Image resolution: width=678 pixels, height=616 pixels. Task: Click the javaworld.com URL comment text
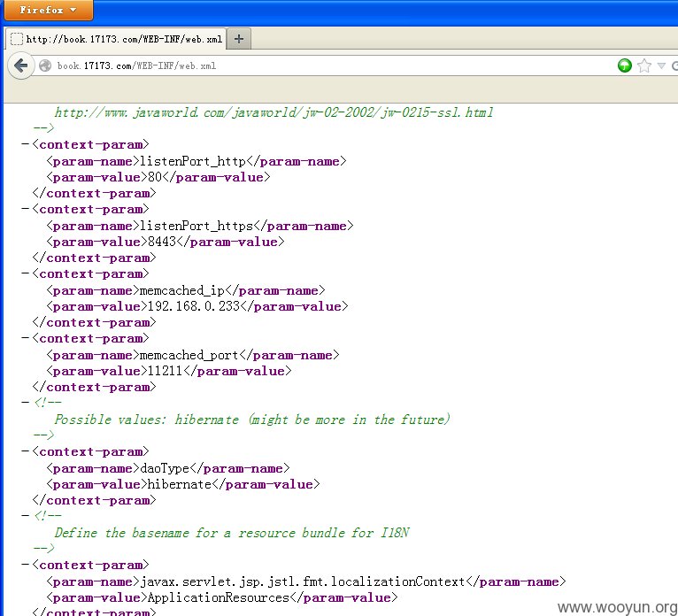274,112
